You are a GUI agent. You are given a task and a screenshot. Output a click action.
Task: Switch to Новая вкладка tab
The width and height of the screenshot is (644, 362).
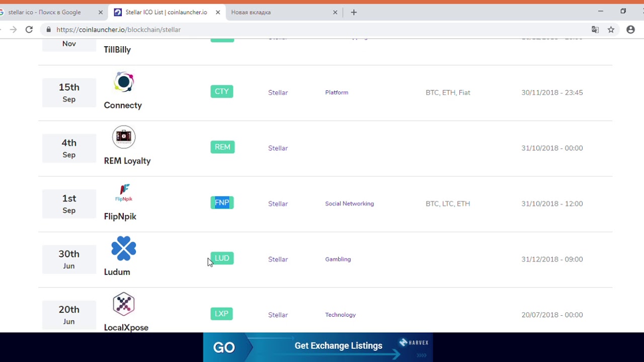pos(284,12)
